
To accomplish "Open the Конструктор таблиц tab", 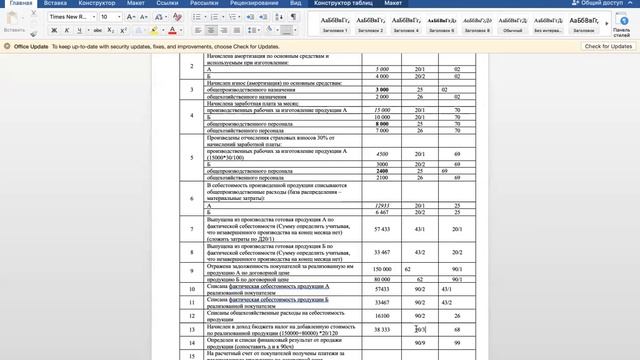I will pos(343,3).
